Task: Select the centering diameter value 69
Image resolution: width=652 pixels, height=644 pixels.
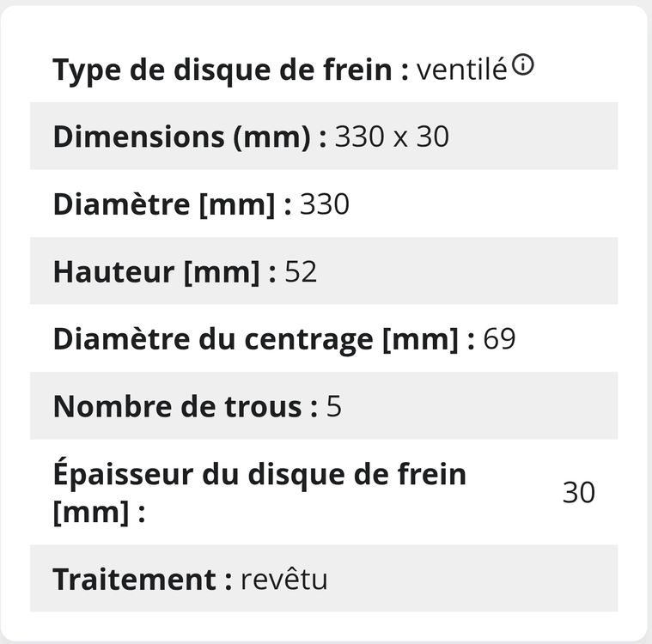Action: pyautogui.click(x=499, y=339)
